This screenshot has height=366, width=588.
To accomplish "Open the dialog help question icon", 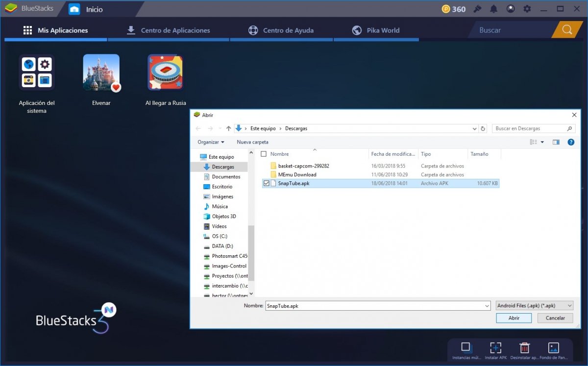I will (x=571, y=142).
